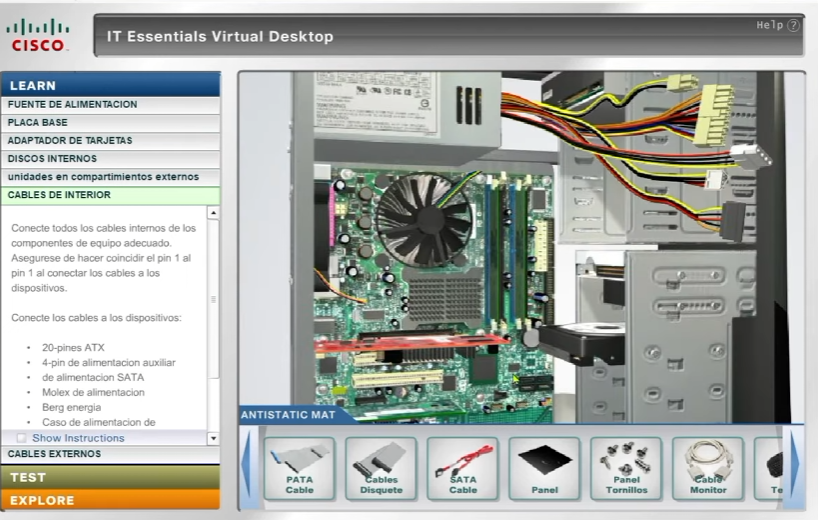Open FUENTE DE ALIMENTACION lesson
This screenshot has height=520, width=818.
[x=111, y=105]
